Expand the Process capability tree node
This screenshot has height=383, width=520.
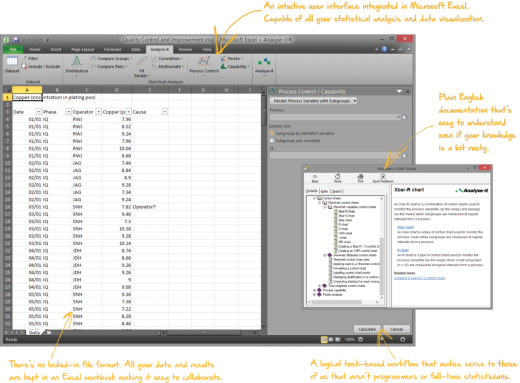(x=314, y=290)
